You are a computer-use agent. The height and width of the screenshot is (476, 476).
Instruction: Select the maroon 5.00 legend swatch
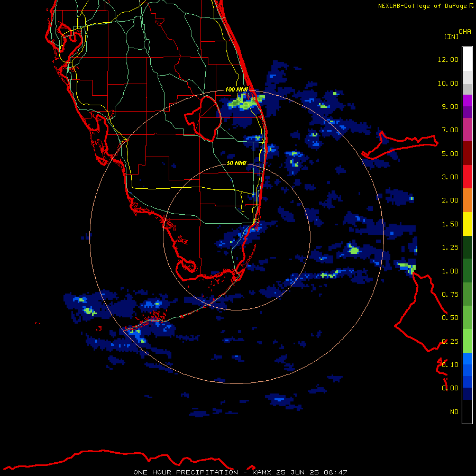pos(467,153)
